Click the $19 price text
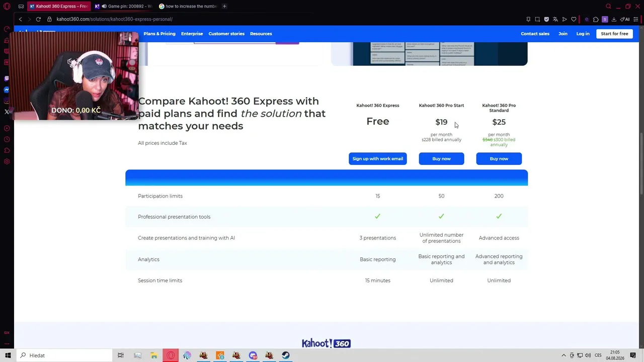The image size is (644, 362). 441,122
